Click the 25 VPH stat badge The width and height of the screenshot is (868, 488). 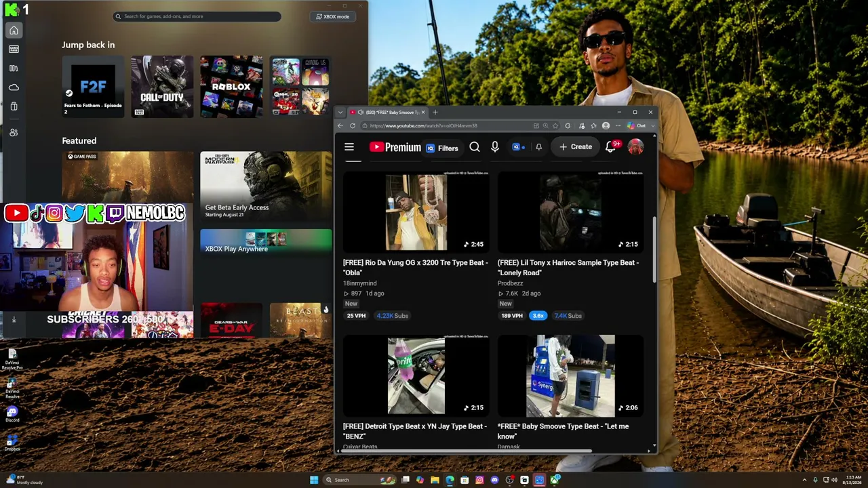click(x=357, y=316)
